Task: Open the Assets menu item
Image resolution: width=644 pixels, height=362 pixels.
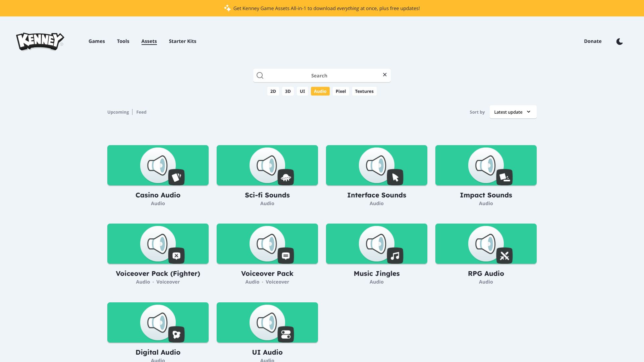Action: (149, 41)
